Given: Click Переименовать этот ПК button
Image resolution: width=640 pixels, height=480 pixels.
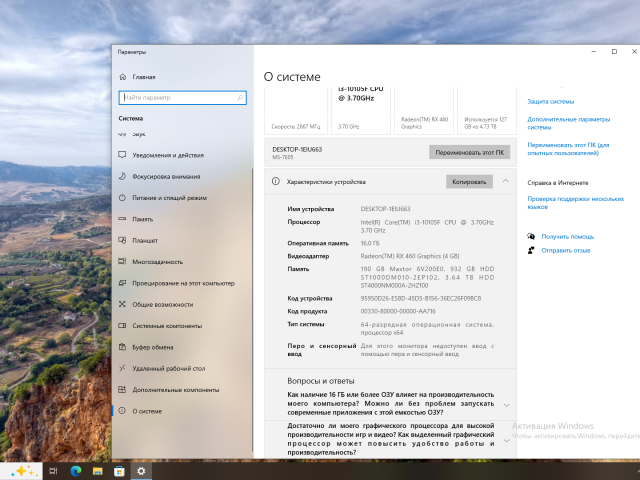Looking at the screenshot, I should 469,152.
